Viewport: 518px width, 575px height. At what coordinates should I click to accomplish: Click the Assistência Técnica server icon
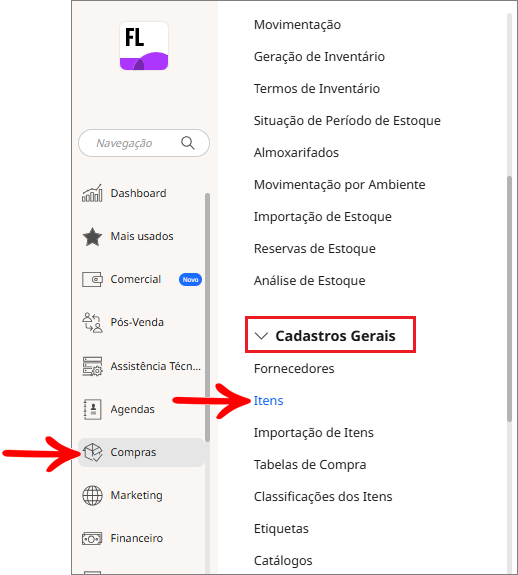(92, 366)
